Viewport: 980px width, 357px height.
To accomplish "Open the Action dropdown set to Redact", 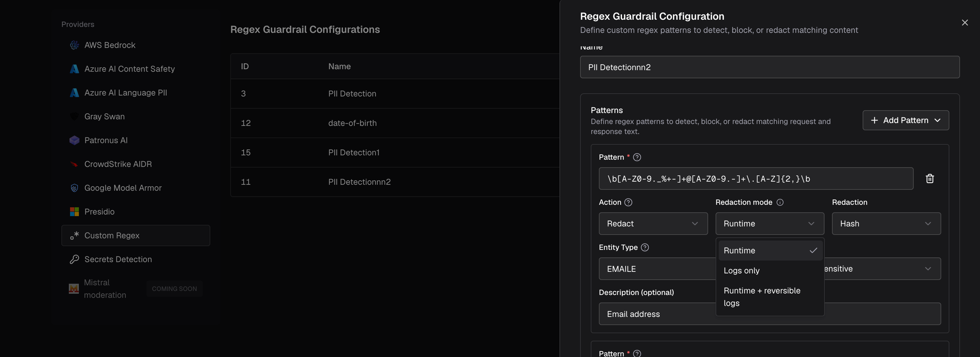I will (x=653, y=224).
